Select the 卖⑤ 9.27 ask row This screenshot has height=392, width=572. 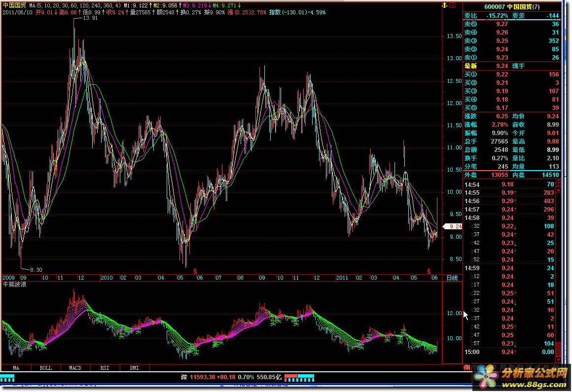511,24
